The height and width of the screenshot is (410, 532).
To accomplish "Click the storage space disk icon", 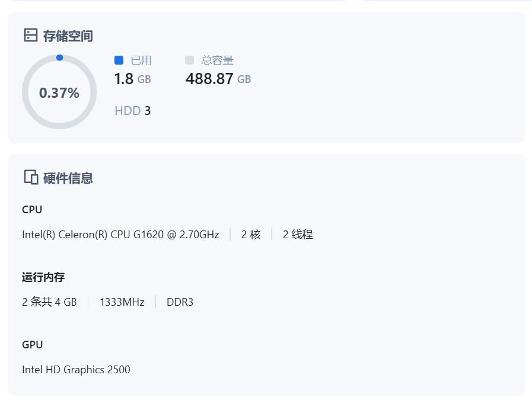I will [30, 35].
